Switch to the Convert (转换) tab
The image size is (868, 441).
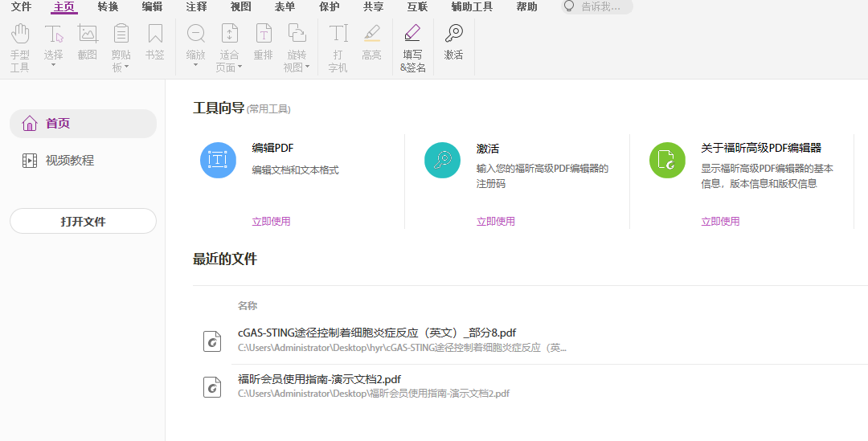click(x=108, y=7)
